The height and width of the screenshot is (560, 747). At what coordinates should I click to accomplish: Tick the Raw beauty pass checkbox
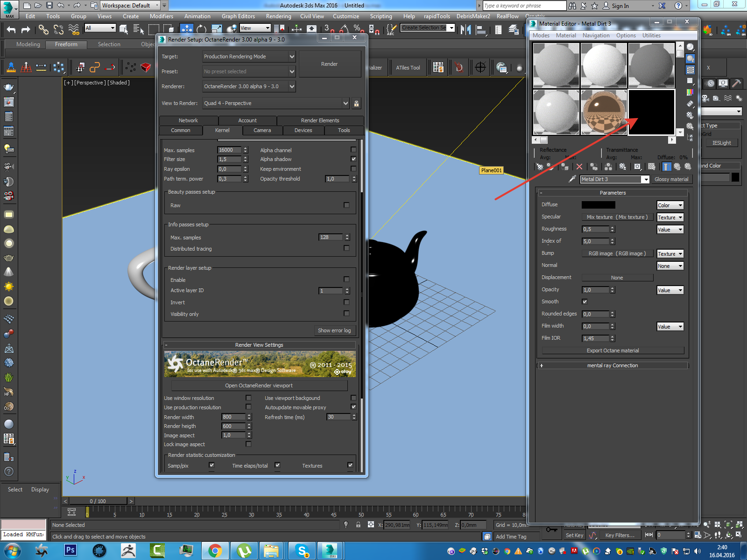click(x=346, y=205)
